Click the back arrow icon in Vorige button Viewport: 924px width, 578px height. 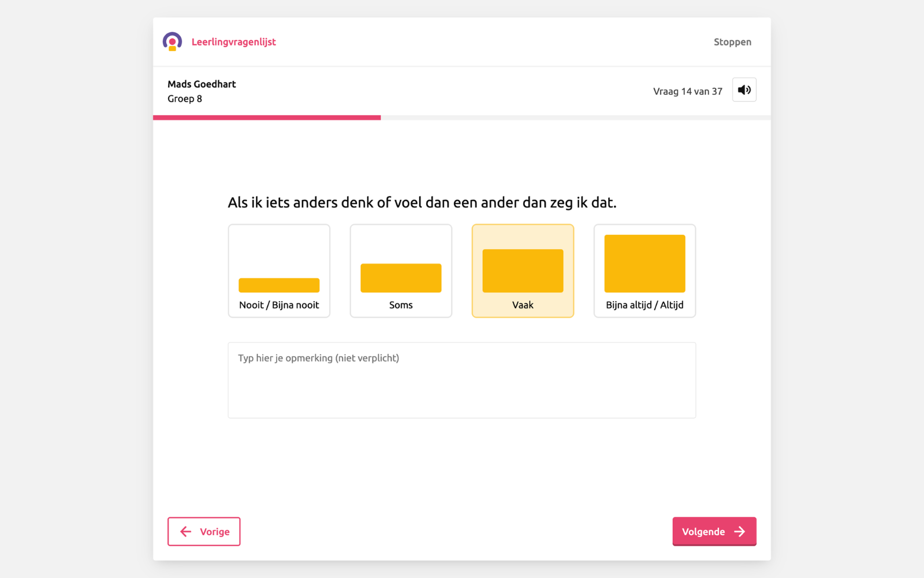click(x=185, y=531)
